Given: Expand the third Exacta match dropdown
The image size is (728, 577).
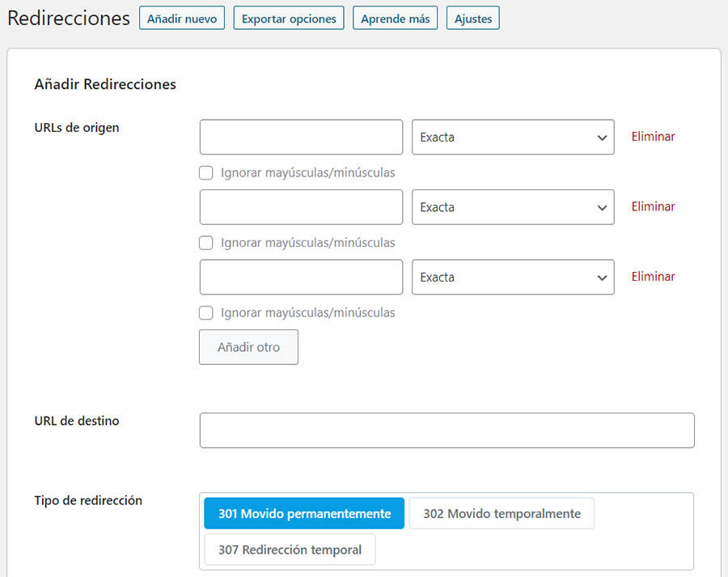Looking at the screenshot, I should coord(513,277).
